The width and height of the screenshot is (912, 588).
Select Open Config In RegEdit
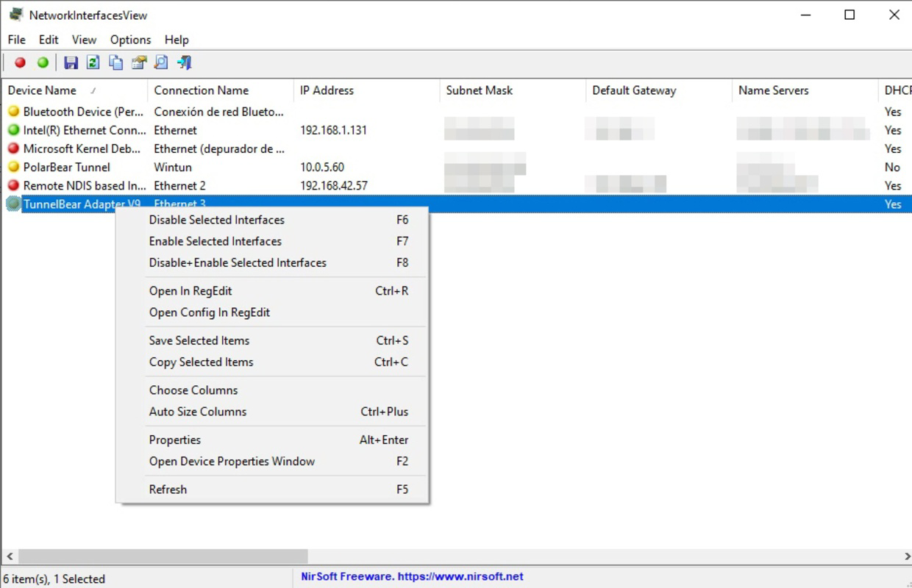(272, 312)
